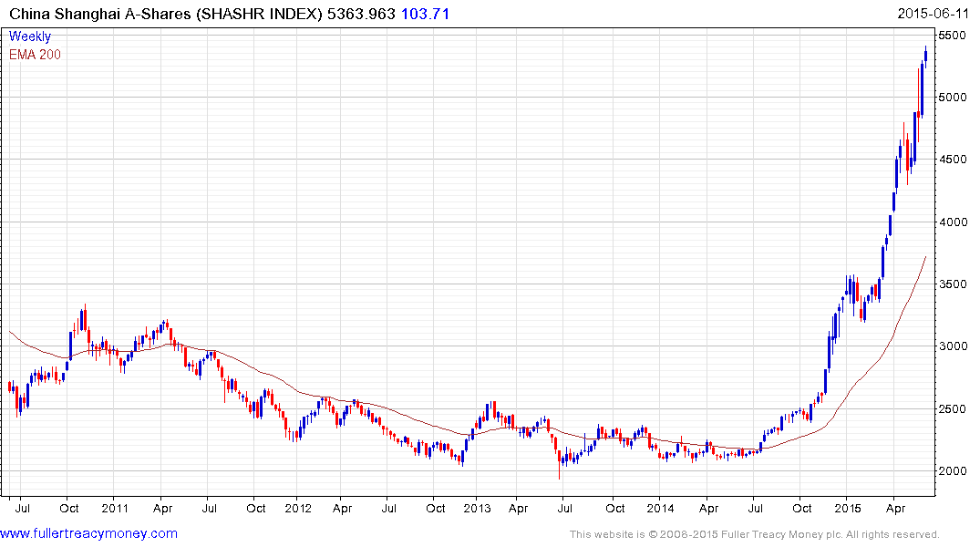Click the 3500 price axis label

[952, 284]
